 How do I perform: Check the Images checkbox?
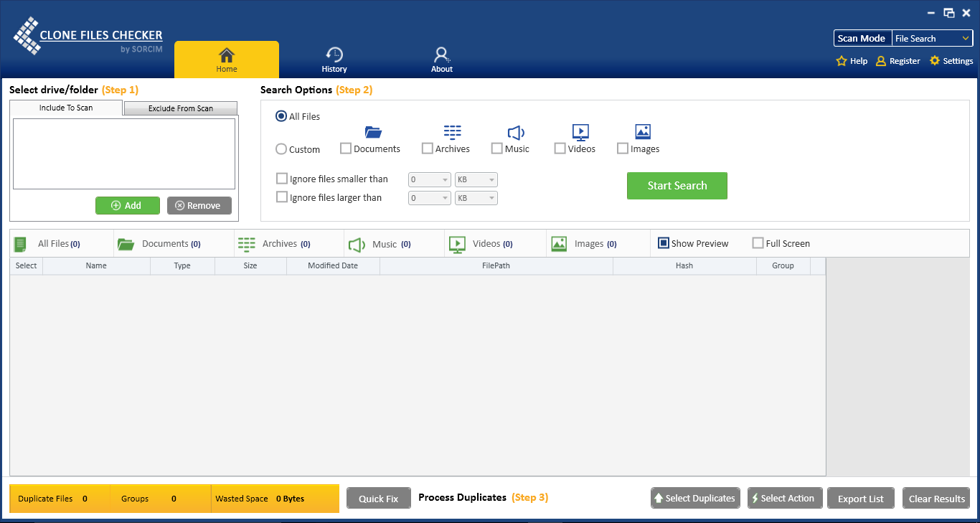point(623,149)
